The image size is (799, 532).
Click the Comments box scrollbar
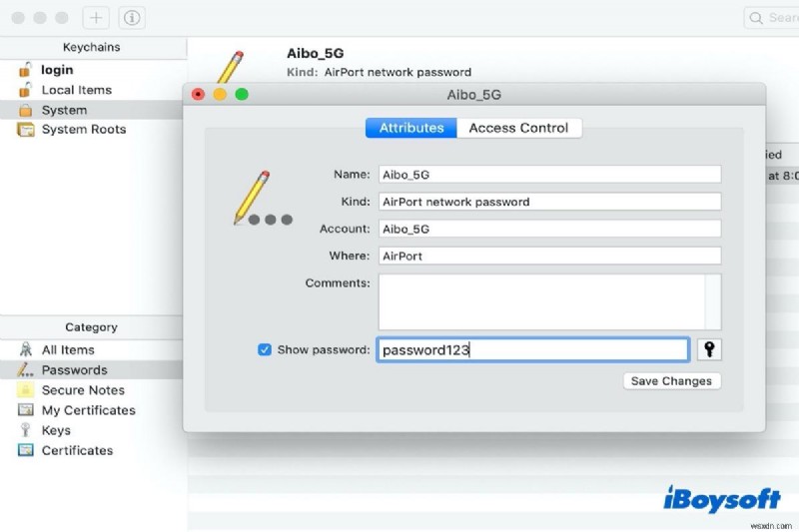tap(713, 301)
